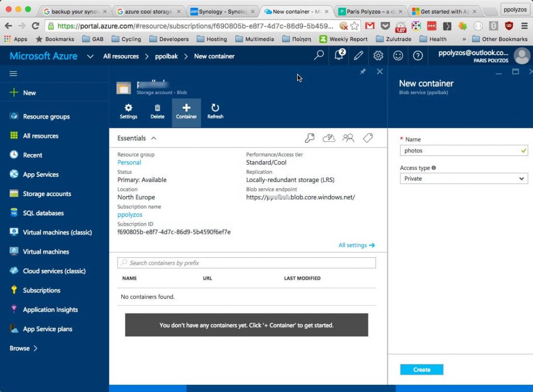
Task: Click the pencil edit dashboard icon
Action: click(358, 55)
